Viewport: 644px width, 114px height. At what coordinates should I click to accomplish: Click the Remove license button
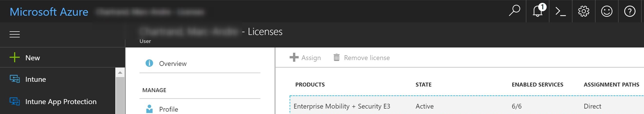tap(362, 58)
